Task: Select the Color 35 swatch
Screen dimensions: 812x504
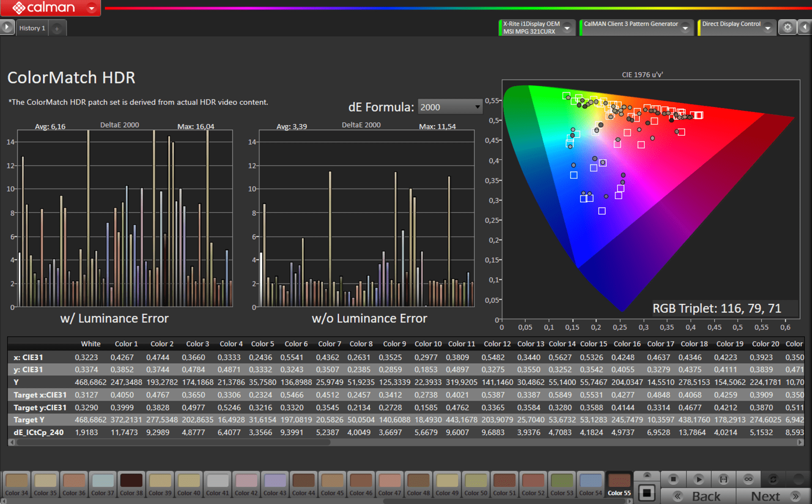Action: (45, 485)
